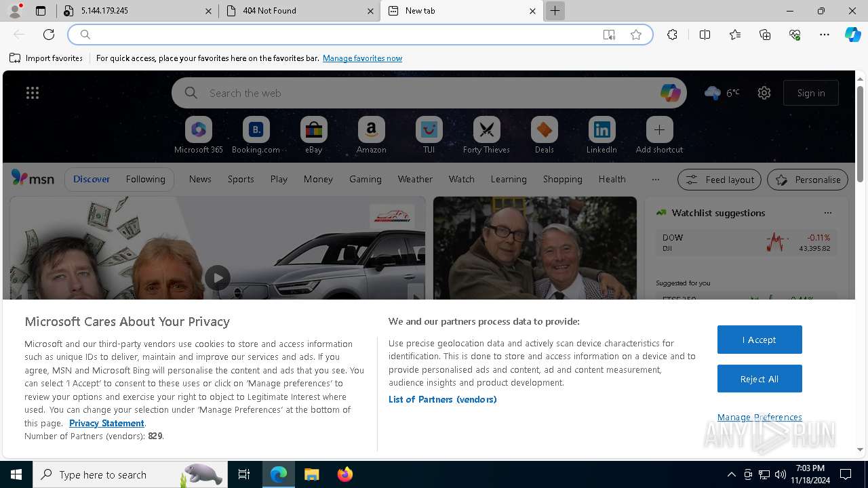Open the Windows Start menu
868x488 pixels.
tap(16, 474)
